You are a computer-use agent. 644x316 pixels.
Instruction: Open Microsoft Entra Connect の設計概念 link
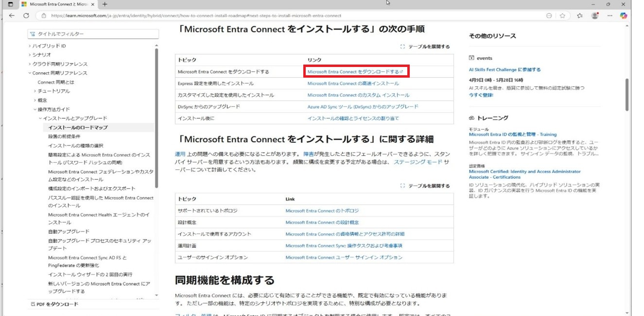point(322,222)
